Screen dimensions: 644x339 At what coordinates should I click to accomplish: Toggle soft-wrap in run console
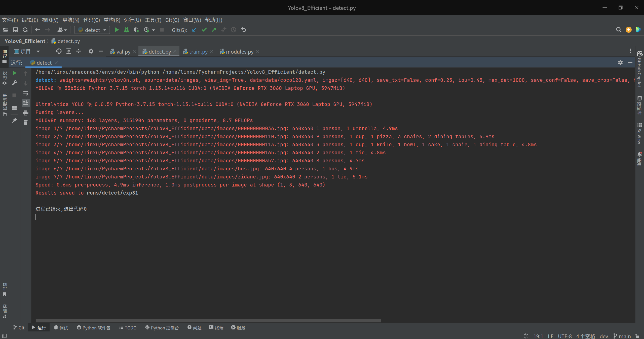(26, 93)
